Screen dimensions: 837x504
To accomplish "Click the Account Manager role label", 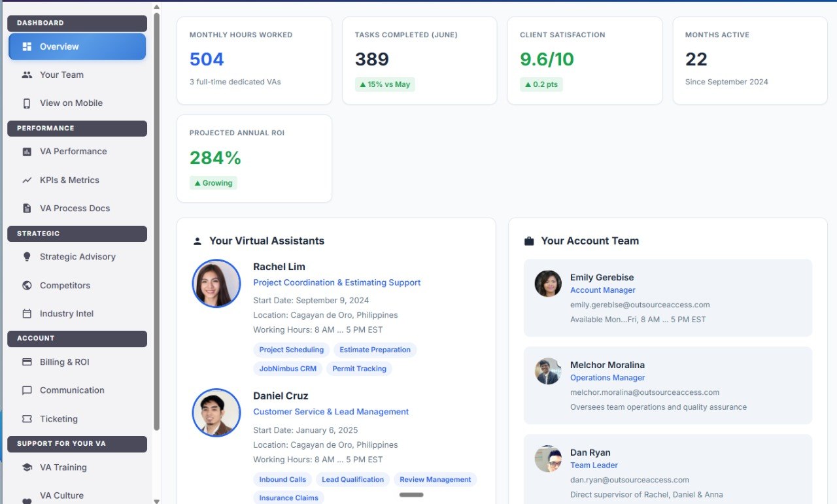I will 603,290.
